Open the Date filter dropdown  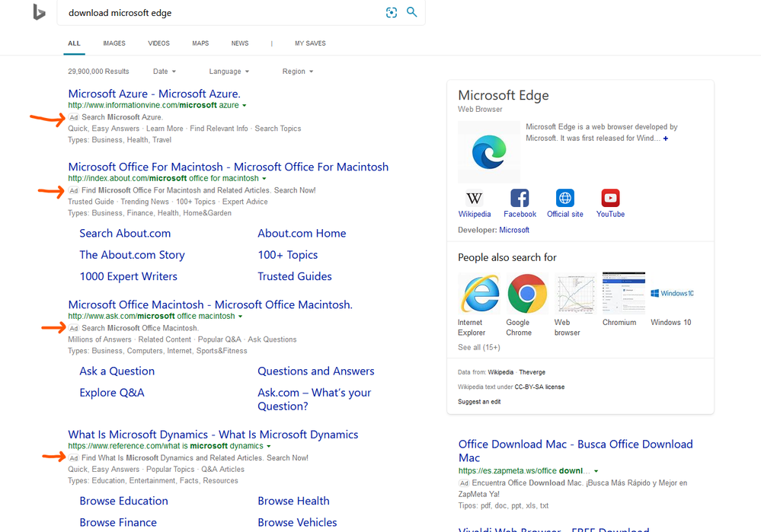click(x=165, y=72)
